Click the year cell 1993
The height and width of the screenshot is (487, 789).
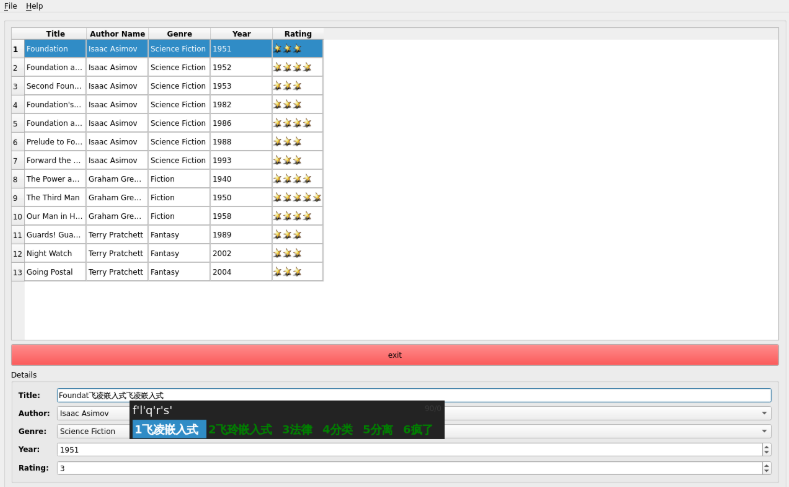(241, 160)
